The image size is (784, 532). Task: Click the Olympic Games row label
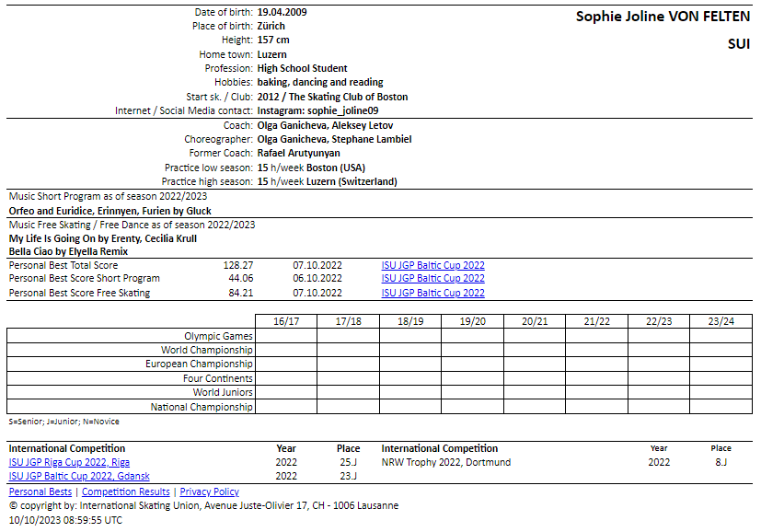(x=218, y=336)
